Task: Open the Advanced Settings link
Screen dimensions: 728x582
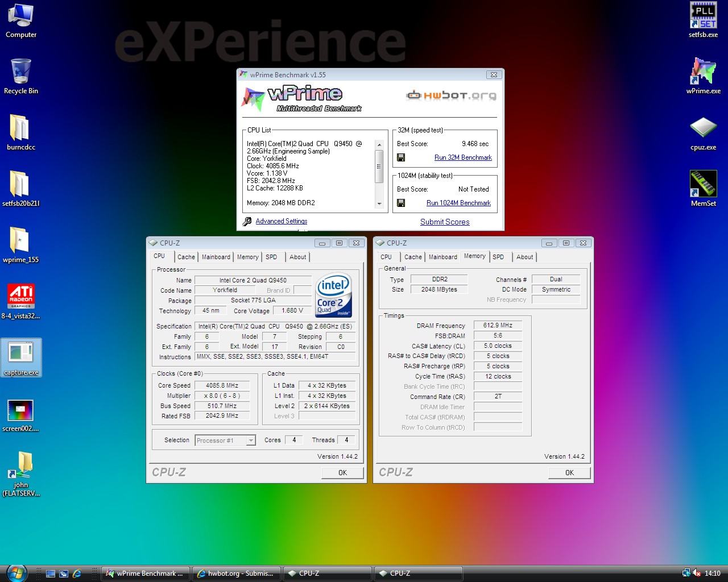Action: (282, 221)
